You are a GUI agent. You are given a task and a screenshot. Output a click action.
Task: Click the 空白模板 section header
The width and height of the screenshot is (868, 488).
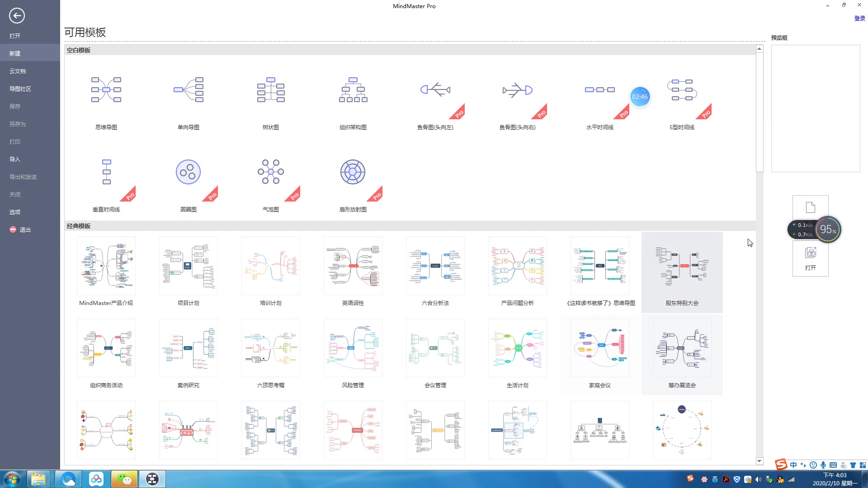[x=410, y=50]
